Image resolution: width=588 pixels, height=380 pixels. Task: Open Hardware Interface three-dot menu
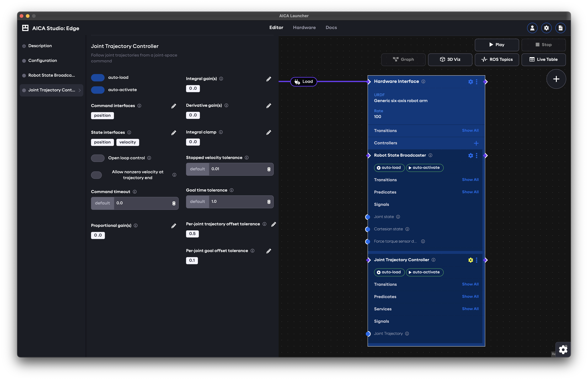[x=476, y=82]
